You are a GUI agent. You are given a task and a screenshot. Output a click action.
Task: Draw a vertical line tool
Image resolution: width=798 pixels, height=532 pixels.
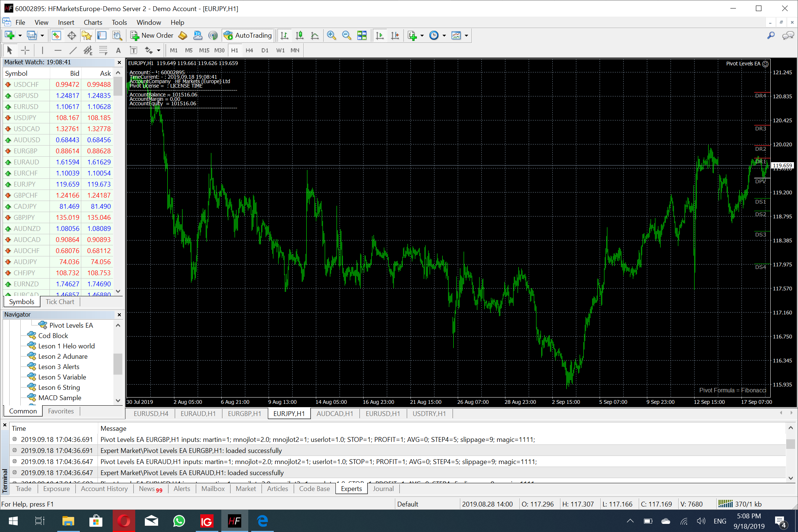(42, 50)
